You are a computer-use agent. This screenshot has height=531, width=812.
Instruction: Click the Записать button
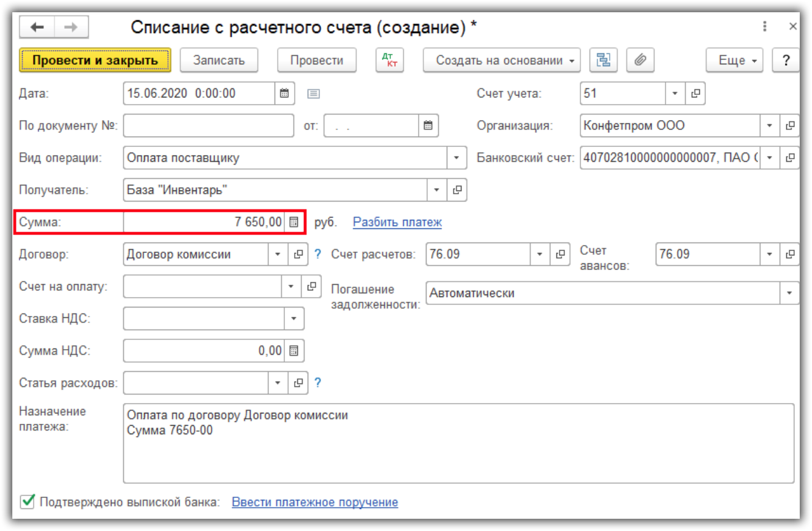point(219,60)
